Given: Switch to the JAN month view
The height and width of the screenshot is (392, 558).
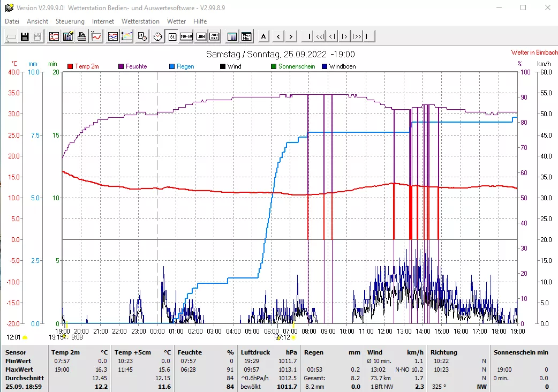Looking at the screenshot, I should [201, 36].
